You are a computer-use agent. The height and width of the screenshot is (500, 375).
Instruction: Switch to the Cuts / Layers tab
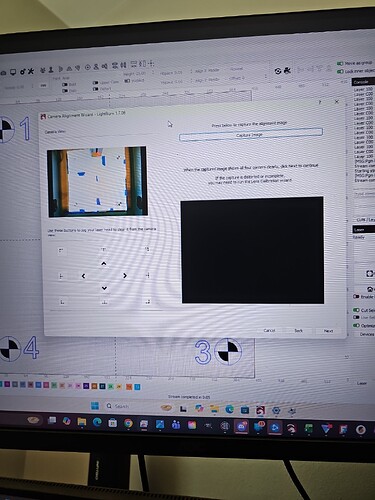365,220
